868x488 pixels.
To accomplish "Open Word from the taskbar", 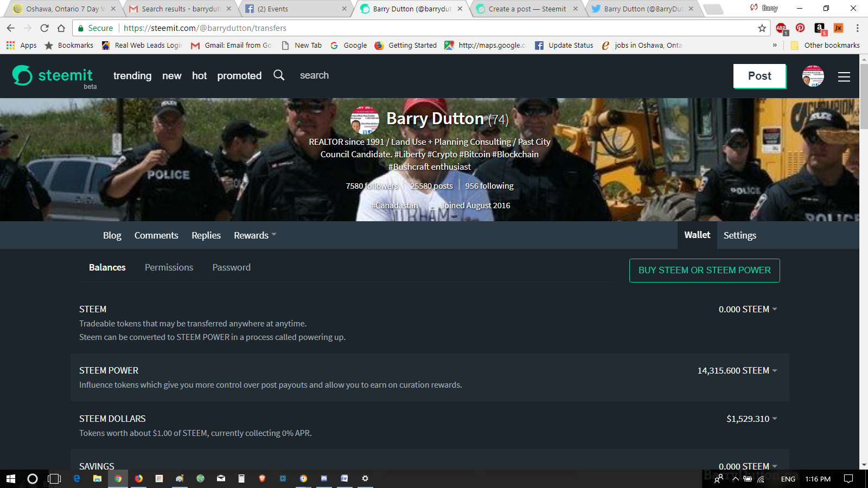I will coord(344,478).
